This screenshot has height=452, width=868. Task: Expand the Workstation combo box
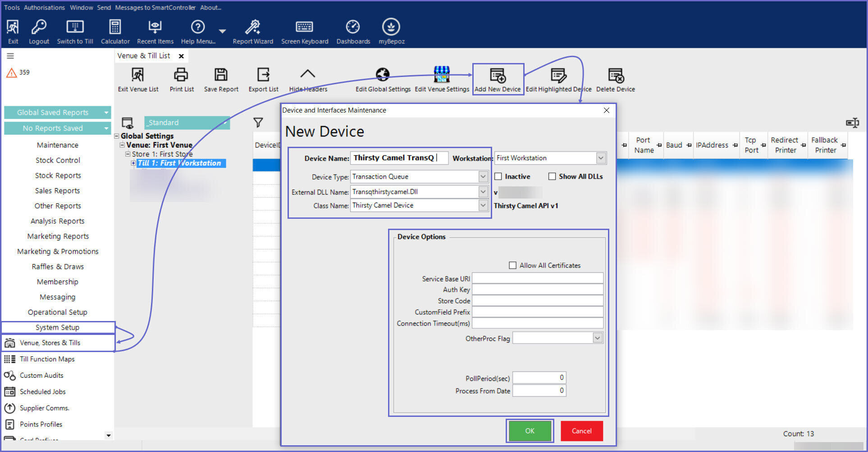(600, 158)
